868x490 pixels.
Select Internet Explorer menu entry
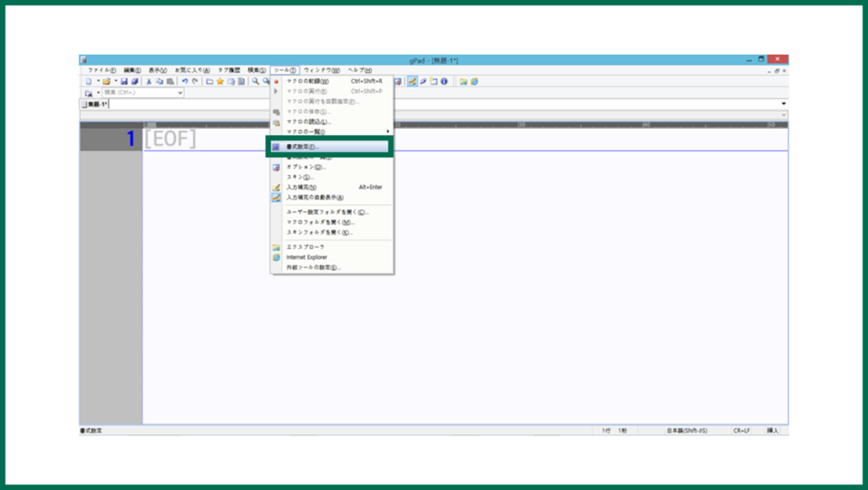tap(332, 257)
